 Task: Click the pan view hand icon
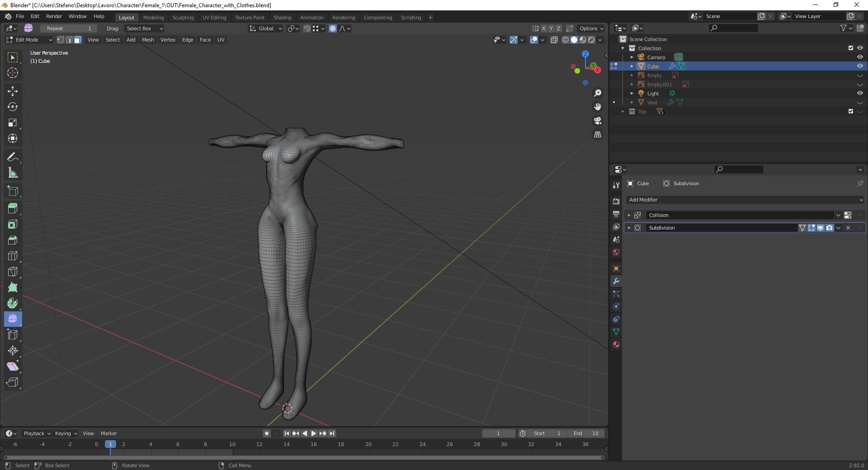click(x=598, y=107)
